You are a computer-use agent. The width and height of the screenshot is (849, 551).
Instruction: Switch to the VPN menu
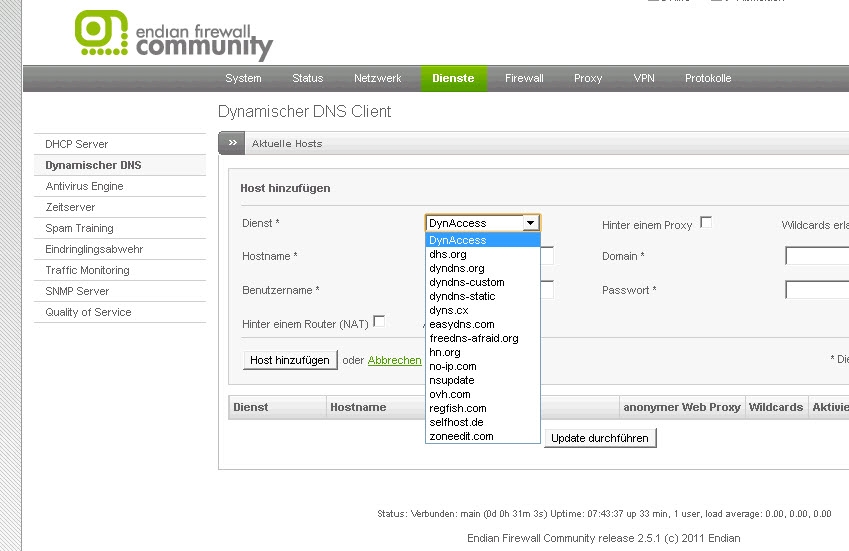coord(643,78)
